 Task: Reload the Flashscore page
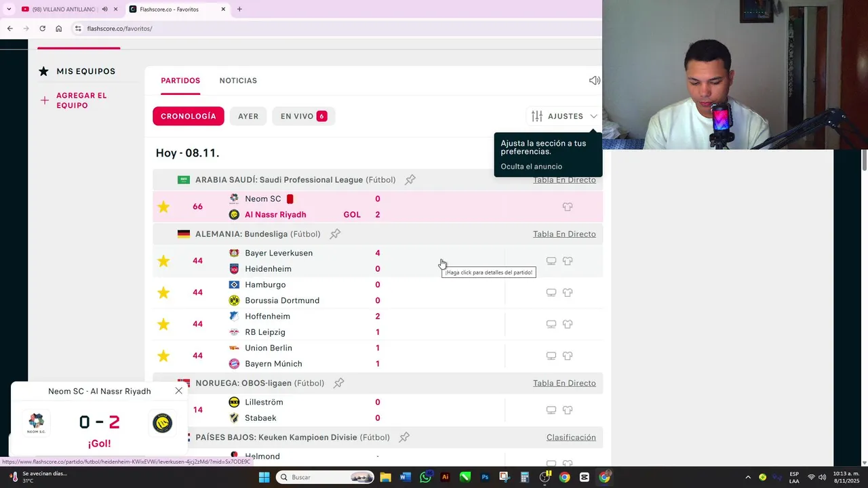click(x=42, y=28)
